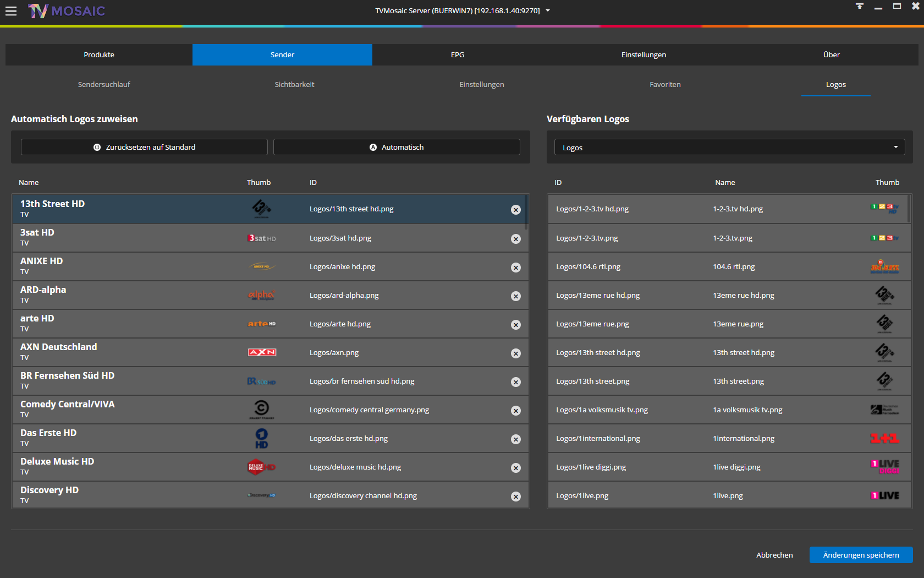Click the 13th Street HD channel thumbnail

pos(262,209)
